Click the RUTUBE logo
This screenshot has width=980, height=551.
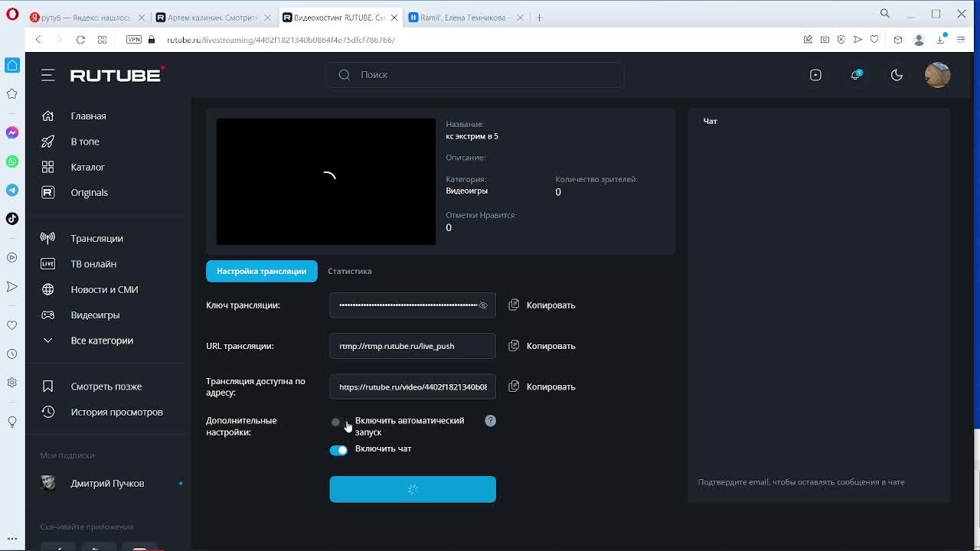click(x=117, y=75)
